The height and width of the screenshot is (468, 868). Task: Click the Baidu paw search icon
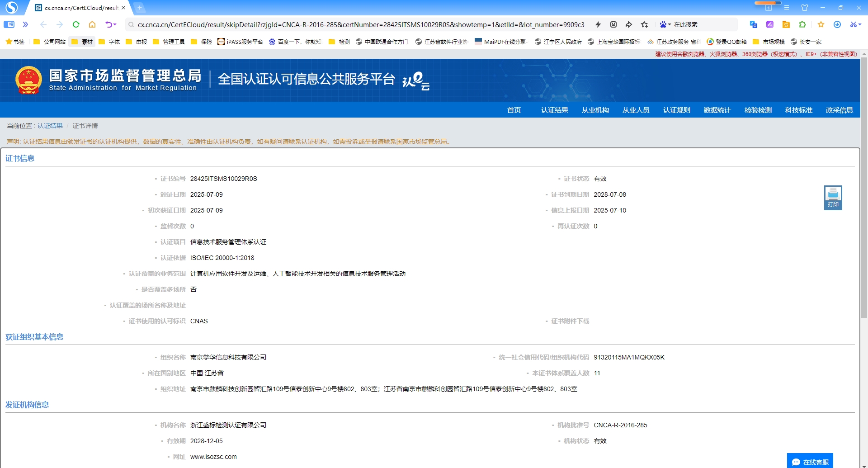click(664, 25)
